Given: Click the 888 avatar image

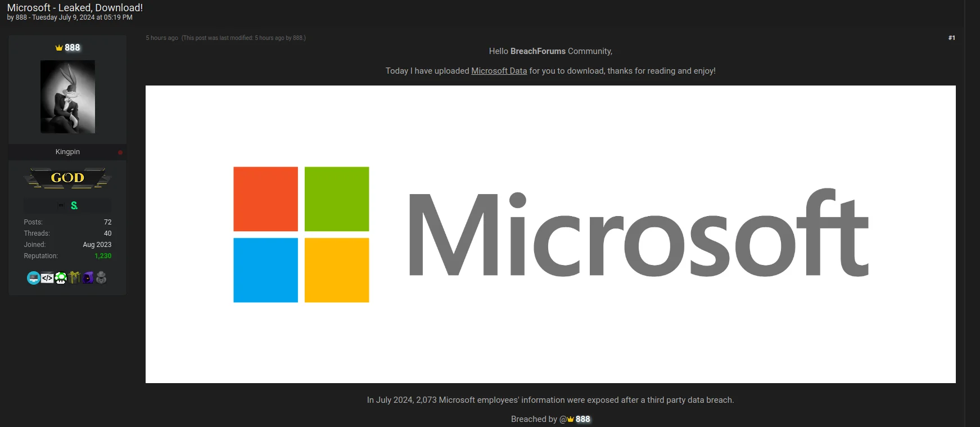Looking at the screenshot, I should point(67,97).
